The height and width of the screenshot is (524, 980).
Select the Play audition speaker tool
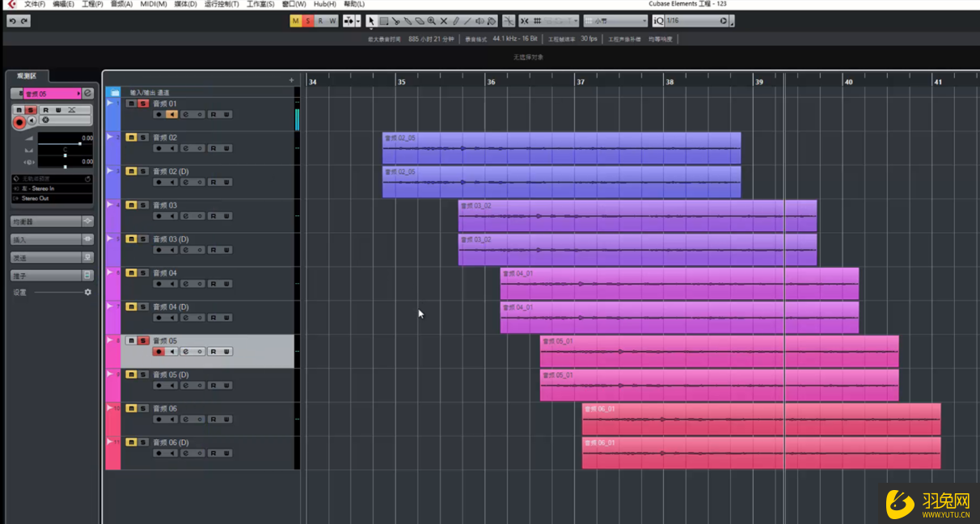click(x=479, y=21)
